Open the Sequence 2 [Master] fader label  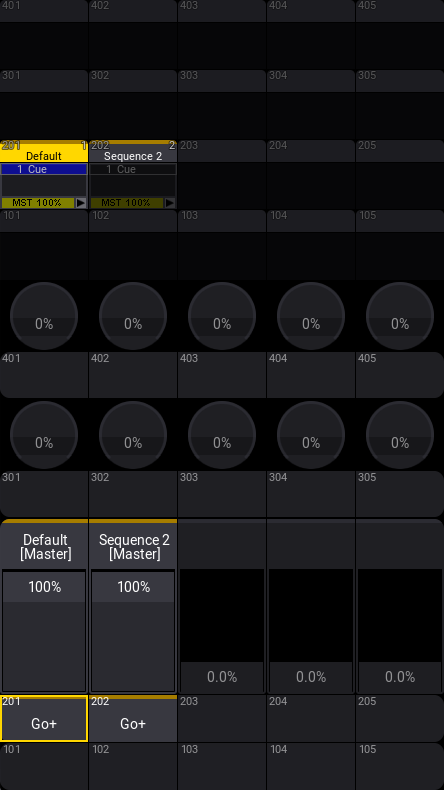133,547
